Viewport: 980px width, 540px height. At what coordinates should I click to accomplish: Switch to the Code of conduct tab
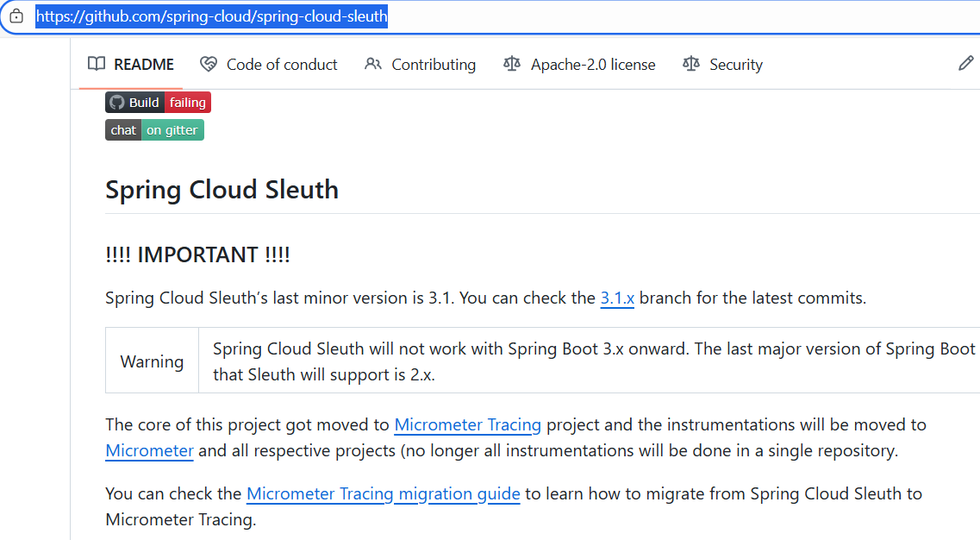pyautogui.click(x=269, y=65)
